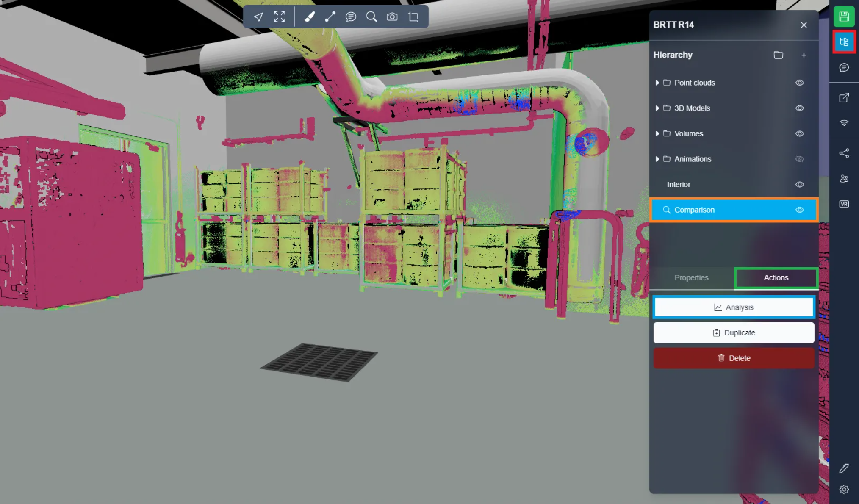Viewport: 859px width, 504px height.
Task: Expand the Volumes folder
Action: coord(657,134)
